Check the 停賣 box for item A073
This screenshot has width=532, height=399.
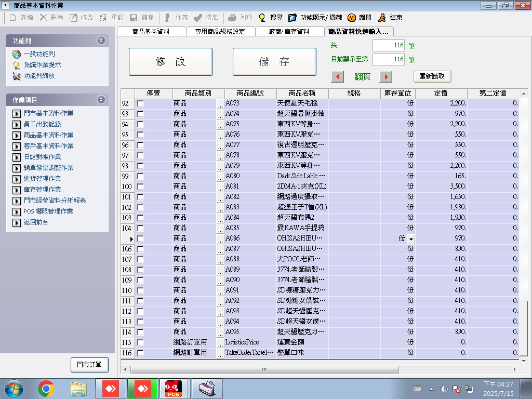coord(140,103)
